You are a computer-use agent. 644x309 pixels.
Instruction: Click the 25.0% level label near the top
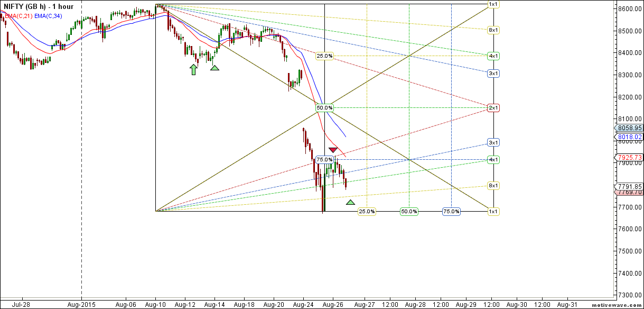tap(324, 55)
